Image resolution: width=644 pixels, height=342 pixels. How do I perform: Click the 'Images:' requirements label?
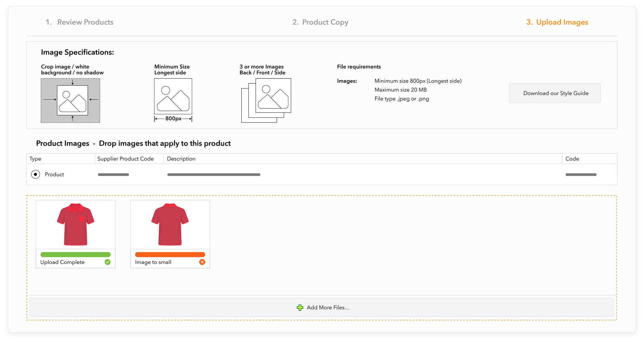pos(347,81)
